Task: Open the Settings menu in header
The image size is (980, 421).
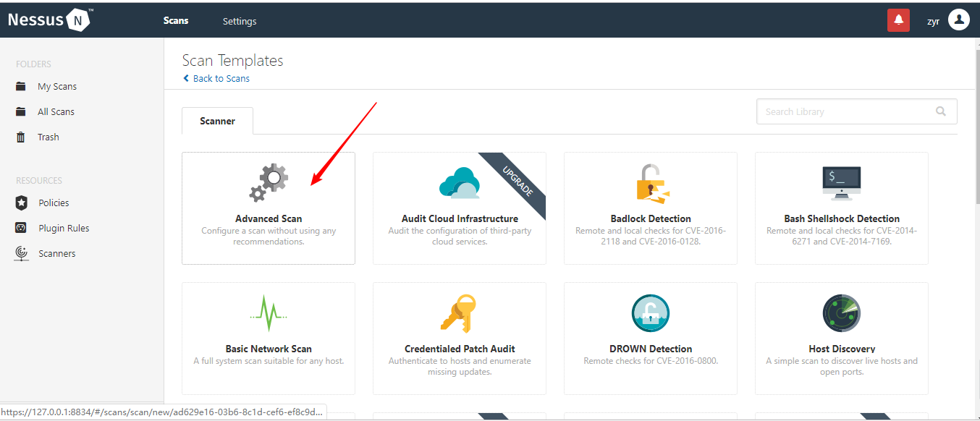Action: pyautogui.click(x=240, y=21)
